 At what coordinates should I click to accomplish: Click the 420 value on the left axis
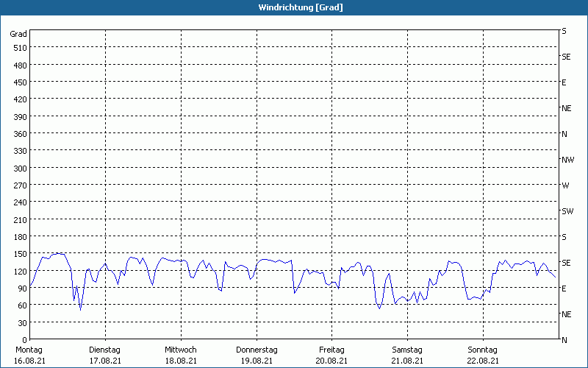pos(21,99)
